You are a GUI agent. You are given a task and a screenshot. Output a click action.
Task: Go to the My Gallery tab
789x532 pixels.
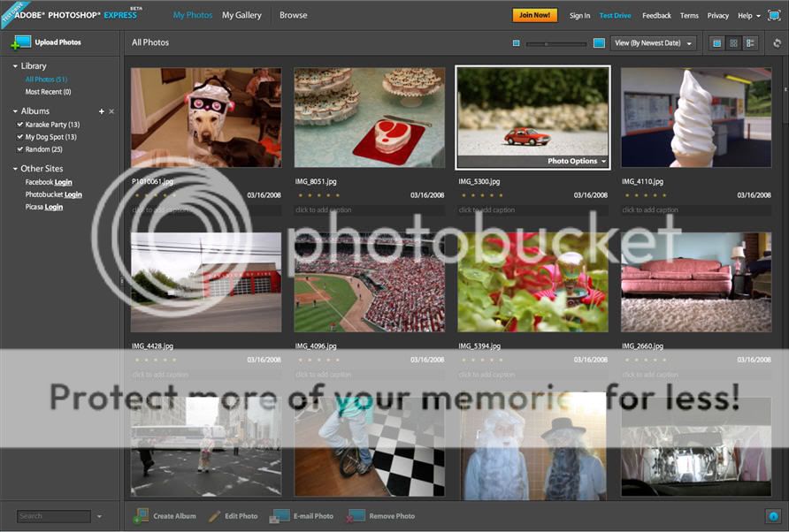pos(241,15)
